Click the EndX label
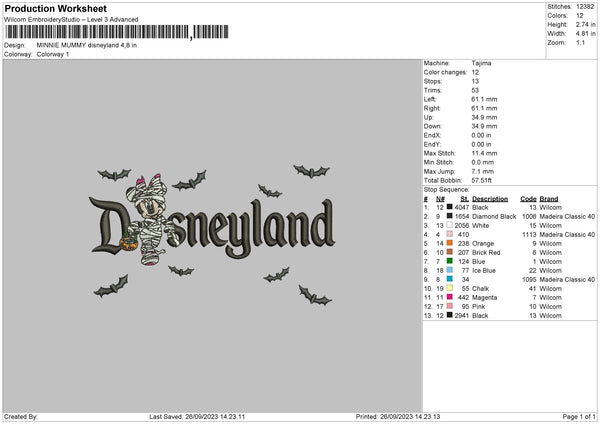Image resolution: width=600 pixels, height=424 pixels. (432, 135)
